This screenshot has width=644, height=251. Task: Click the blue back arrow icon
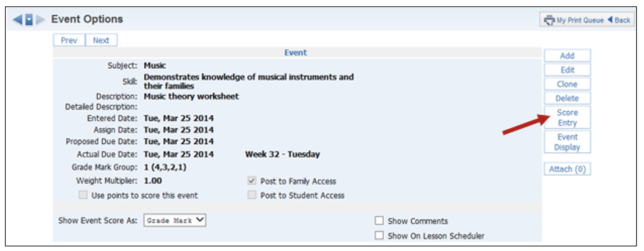[17, 20]
